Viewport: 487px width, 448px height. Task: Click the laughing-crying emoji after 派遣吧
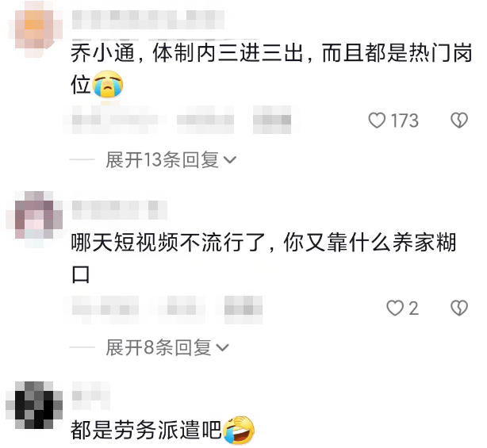coord(239,430)
